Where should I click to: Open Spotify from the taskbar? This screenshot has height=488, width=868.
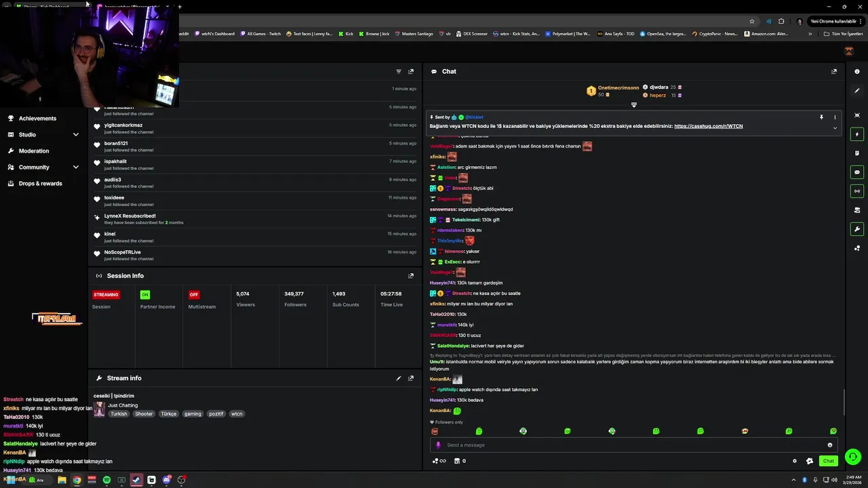click(106, 480)
